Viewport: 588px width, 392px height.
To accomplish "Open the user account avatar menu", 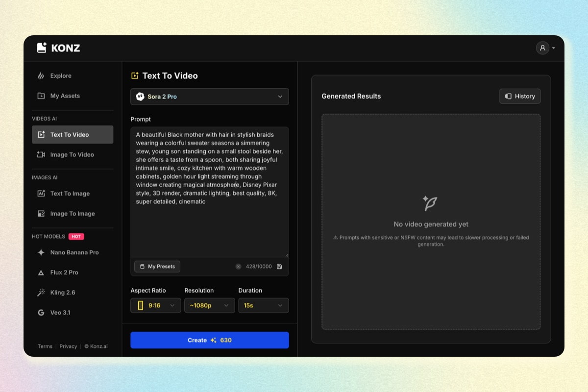I will click(542, 48).
